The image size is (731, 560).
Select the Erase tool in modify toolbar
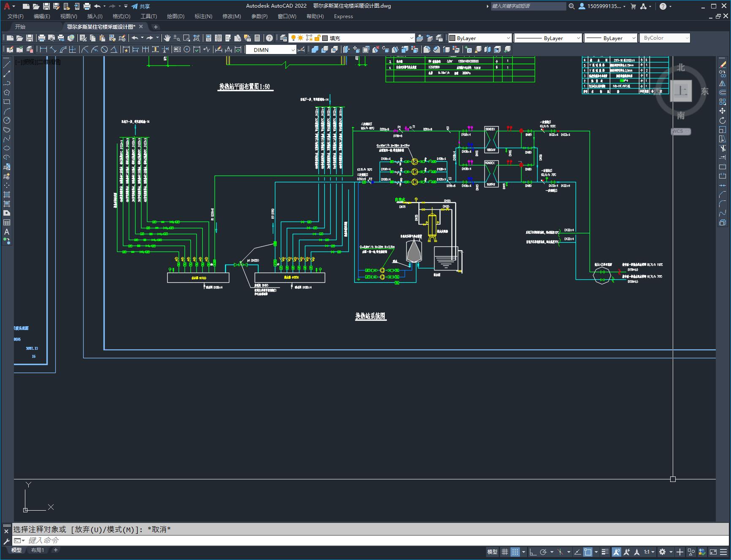[723, 65]
